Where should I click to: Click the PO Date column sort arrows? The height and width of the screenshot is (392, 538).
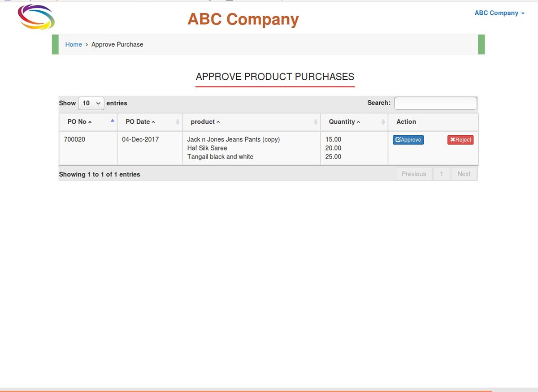(x=178, y=122)
